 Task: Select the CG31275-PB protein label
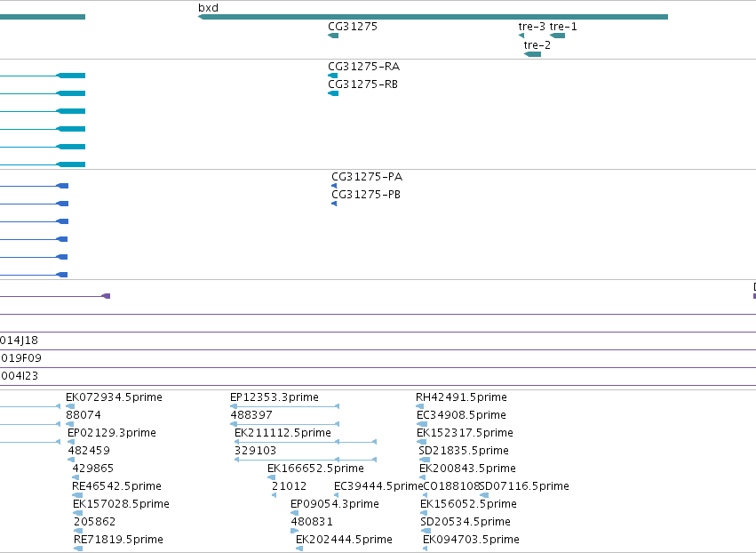point(366,195)
